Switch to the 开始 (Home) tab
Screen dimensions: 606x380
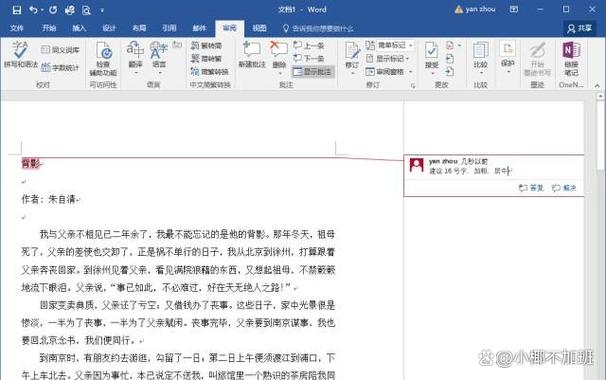coord(49,28)
